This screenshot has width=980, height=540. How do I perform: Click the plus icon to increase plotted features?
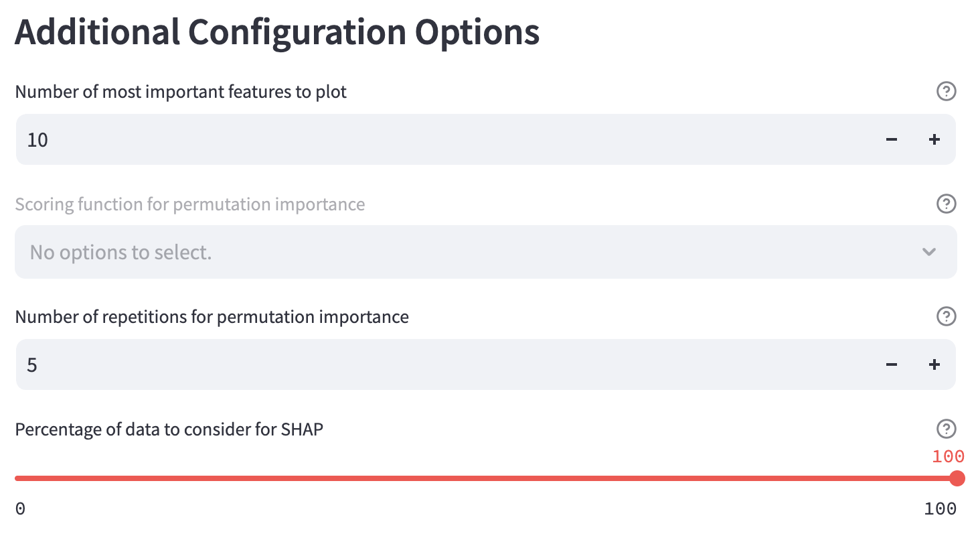934,139
